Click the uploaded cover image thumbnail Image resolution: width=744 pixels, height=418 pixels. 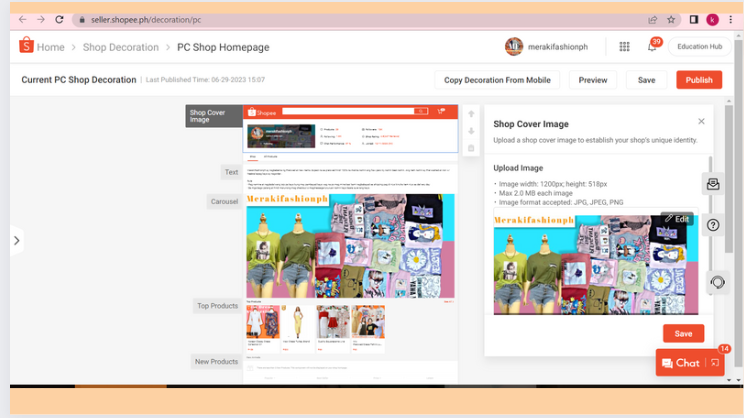pyautogui.click(x=595, y=265)
